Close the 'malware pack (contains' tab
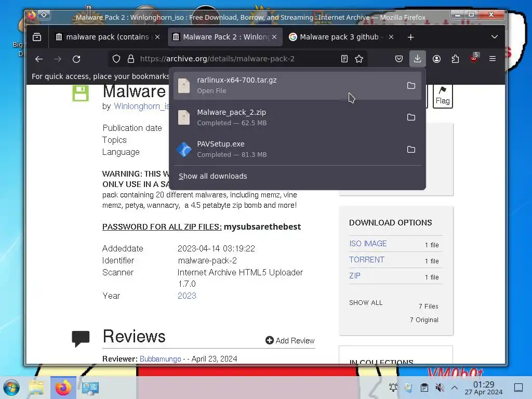532x399 pixels. click(157, 37)
